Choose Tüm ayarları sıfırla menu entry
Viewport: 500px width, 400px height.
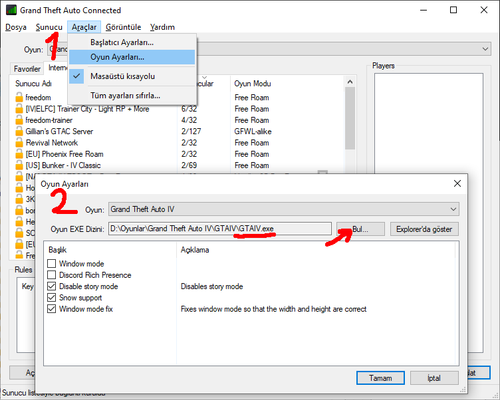(132, 95)
